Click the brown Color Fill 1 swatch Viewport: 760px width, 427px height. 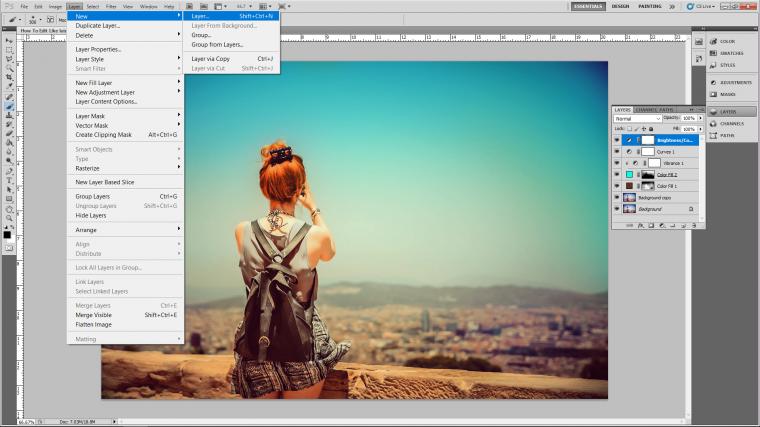[x=629, y=186]
